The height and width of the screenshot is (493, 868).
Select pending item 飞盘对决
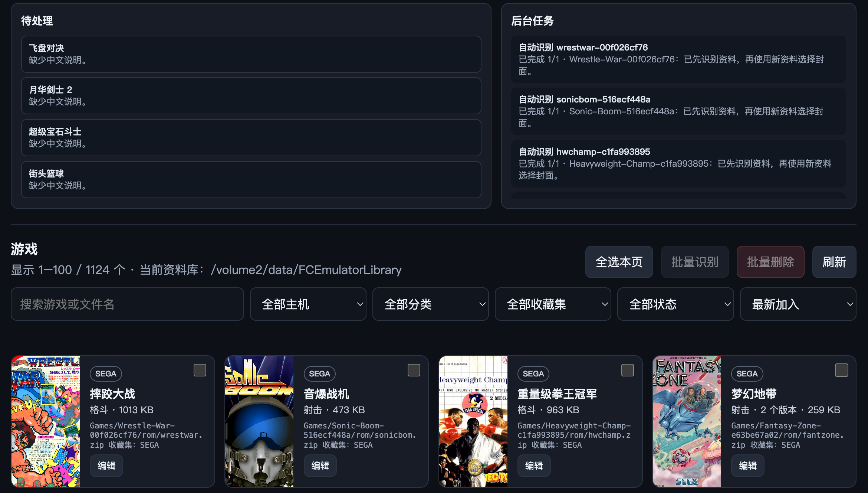point(251,54)
